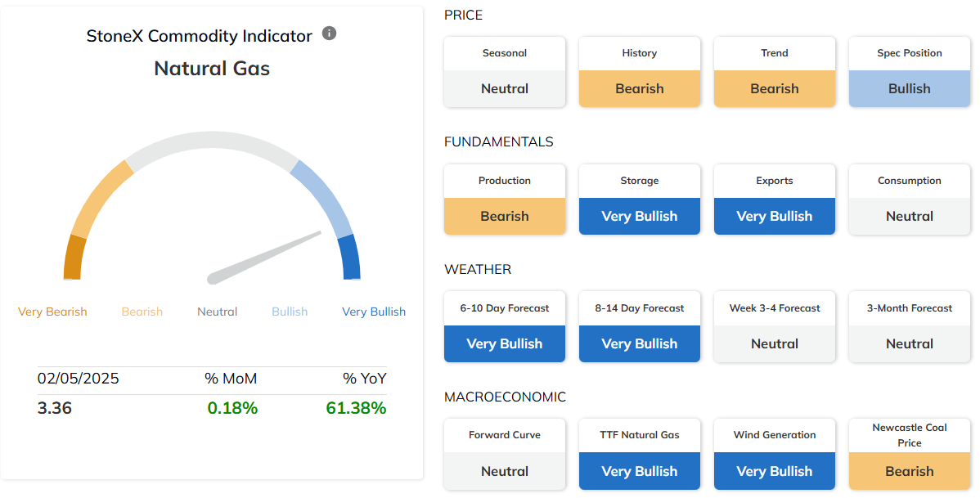Open the 3-Month Forecast card

(910, 327)
